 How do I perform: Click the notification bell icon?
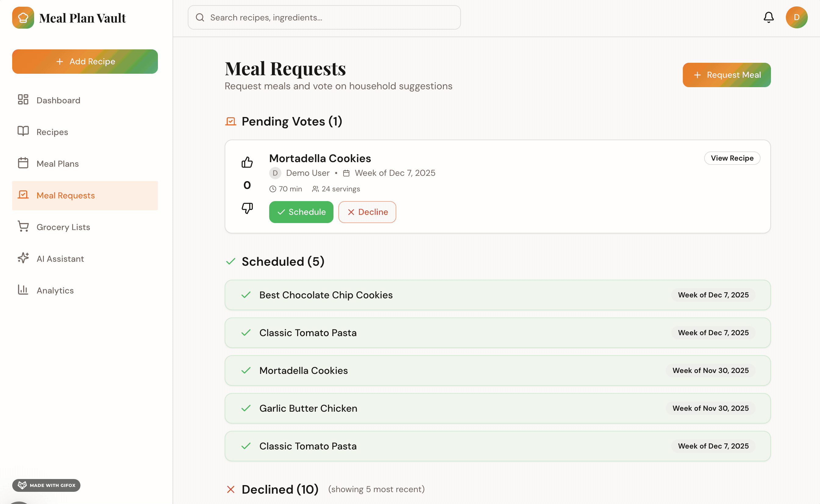(768, 17)
